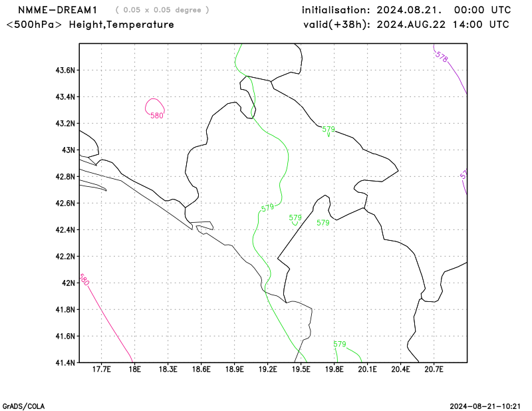Click the 18.9E longitude axis label

[235, 369]
